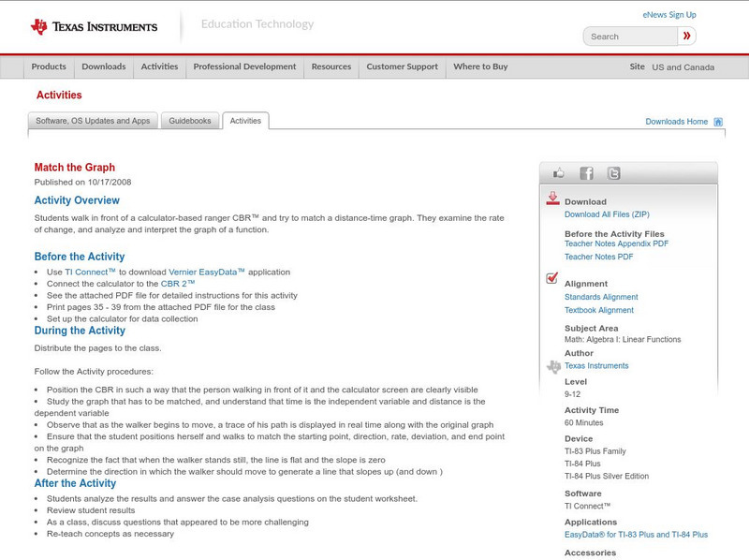Click the Activity Overview heading
Image resolution: width=749 pixels, height=560 pixels.
pyautogui.click(x=77, y=200)
